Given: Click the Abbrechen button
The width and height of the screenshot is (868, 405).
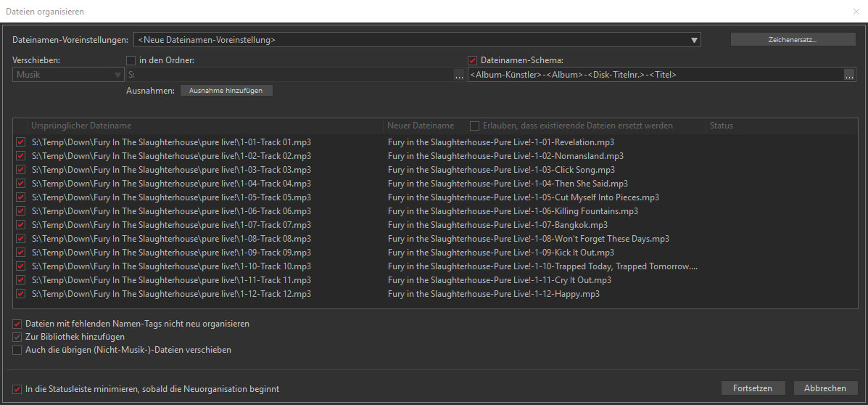Looking at the screenshot, I should [825, 388].
